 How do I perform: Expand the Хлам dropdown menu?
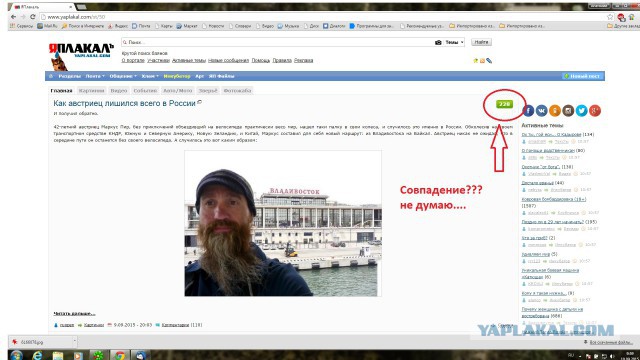click(x=150, y=76)
